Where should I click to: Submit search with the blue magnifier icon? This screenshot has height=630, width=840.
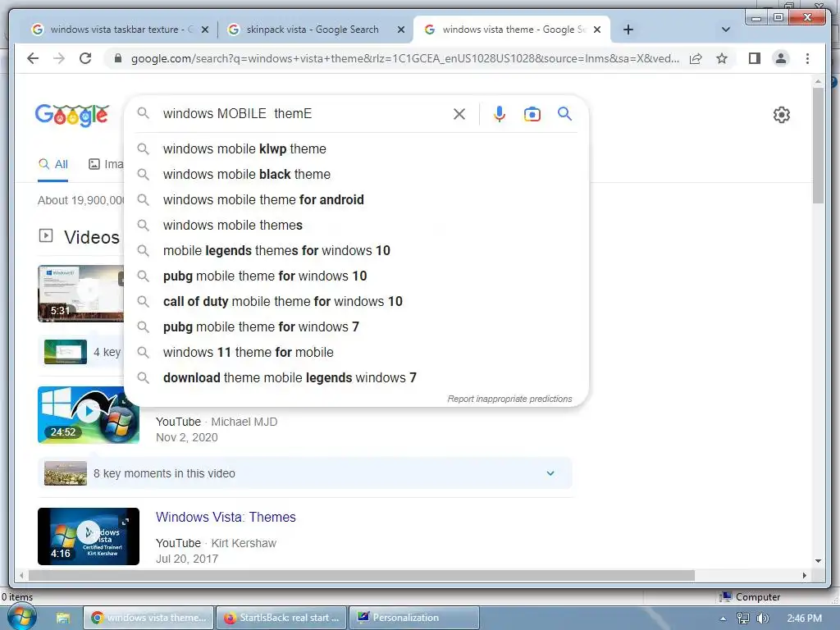tap(564, 113)
